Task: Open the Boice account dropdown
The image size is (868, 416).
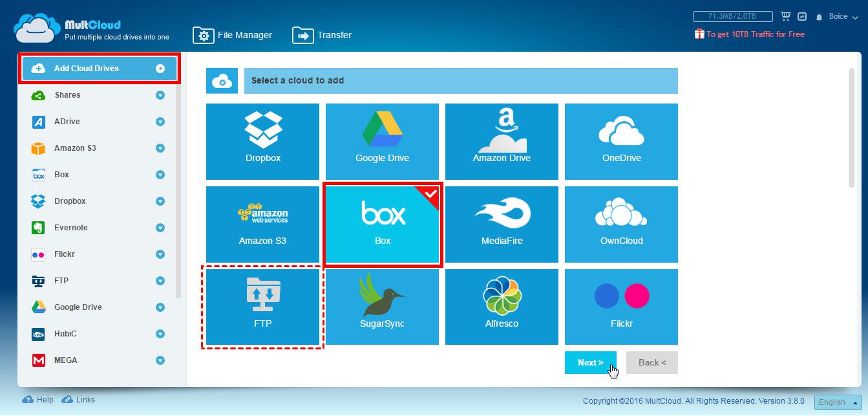Action: coord(843,17)
